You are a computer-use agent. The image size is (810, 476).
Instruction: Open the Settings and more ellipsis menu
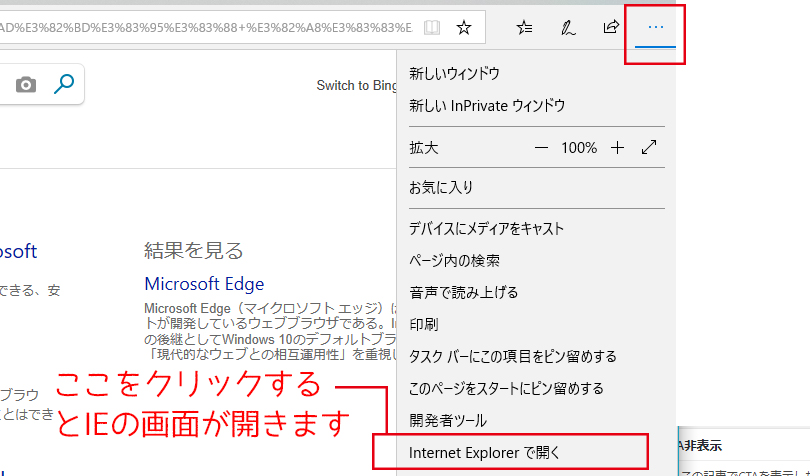pyautogui.click(x=655, y=27)
